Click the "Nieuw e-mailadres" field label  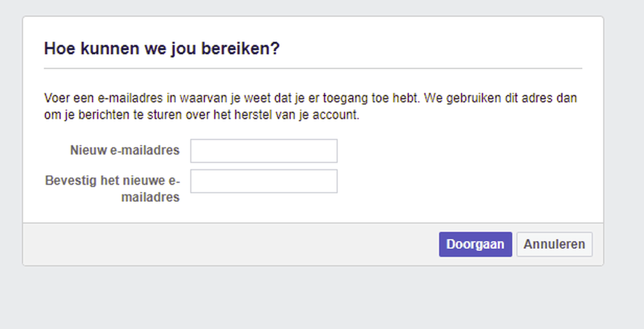pyautogui.click(x=125, y=151)
